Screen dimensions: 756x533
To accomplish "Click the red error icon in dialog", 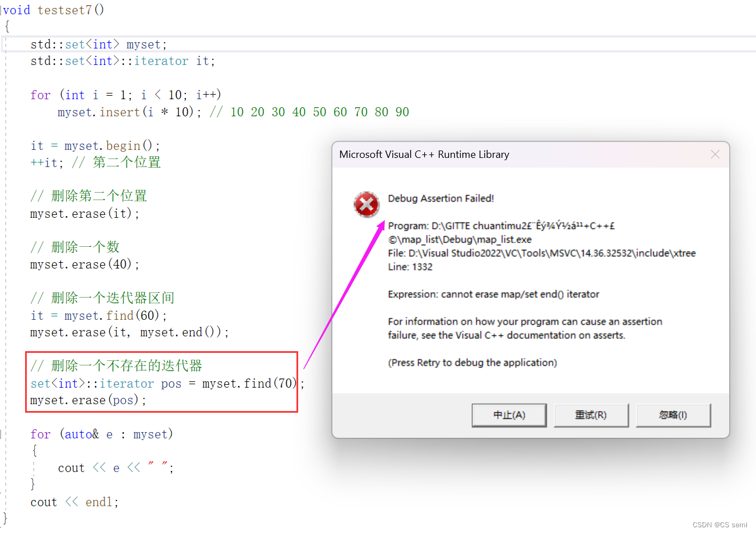I will pos(367,204).
